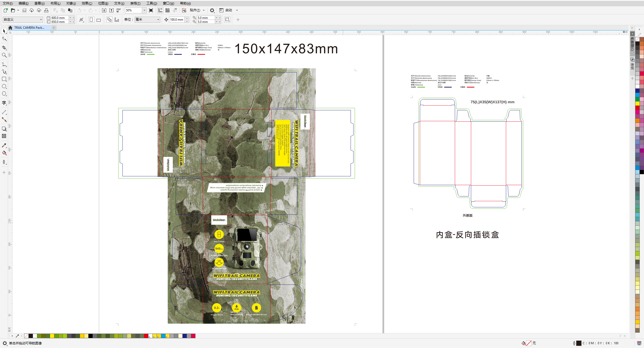Select the Zoom tool in the toolbox
Screen dimensions: 644x348
pyautogui.click(x=4, y=55)
